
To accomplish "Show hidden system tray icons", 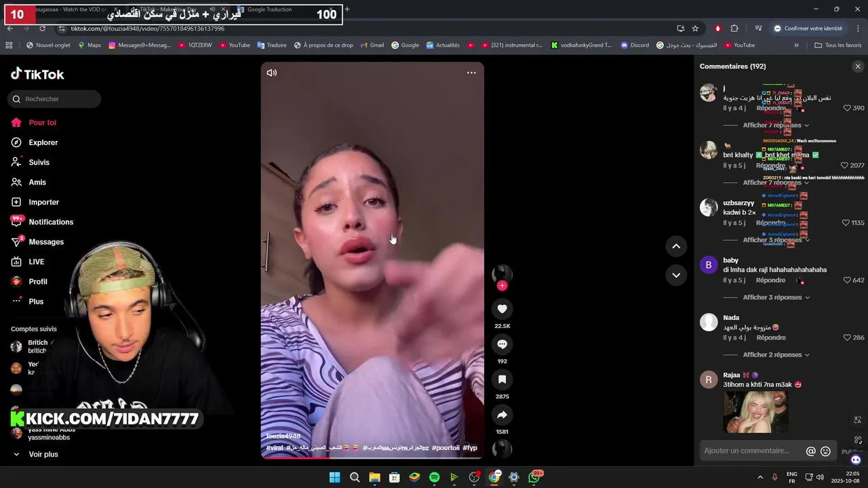I will point(759,477).
